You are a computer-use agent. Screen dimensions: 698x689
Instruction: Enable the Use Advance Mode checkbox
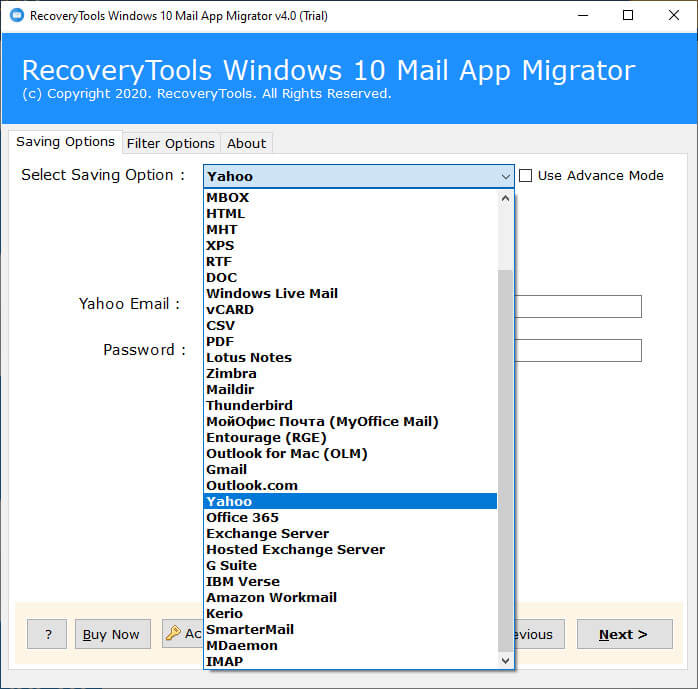pos(526,175)
